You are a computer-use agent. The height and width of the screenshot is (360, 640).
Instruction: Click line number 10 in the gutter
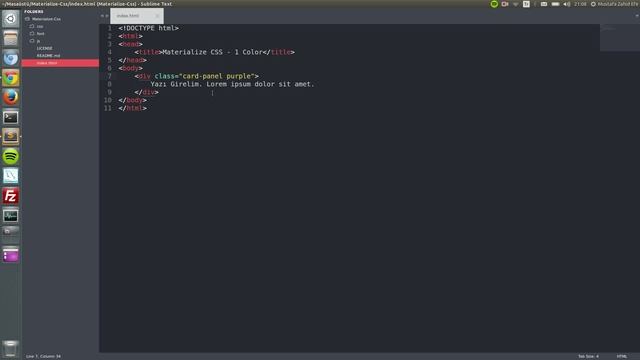[108, 100]
